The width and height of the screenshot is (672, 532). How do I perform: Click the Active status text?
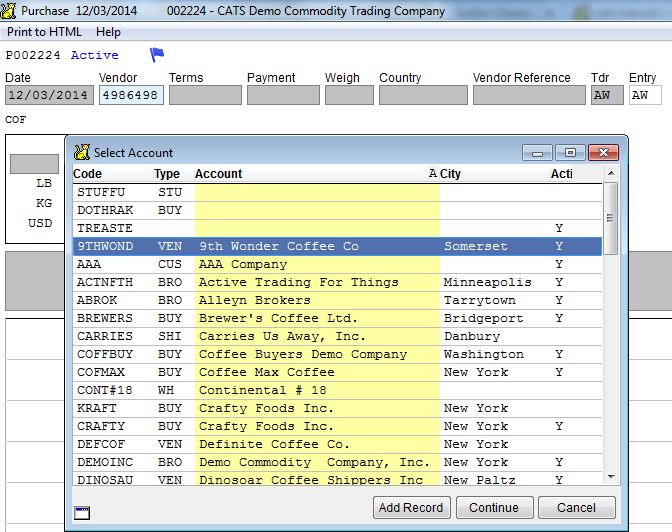point(95,55)
